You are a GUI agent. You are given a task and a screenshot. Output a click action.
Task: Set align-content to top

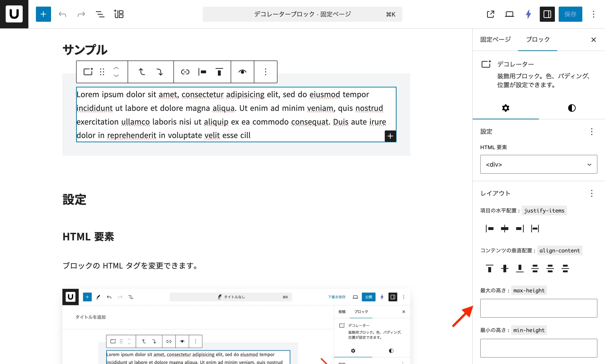(x=489, y=268)
